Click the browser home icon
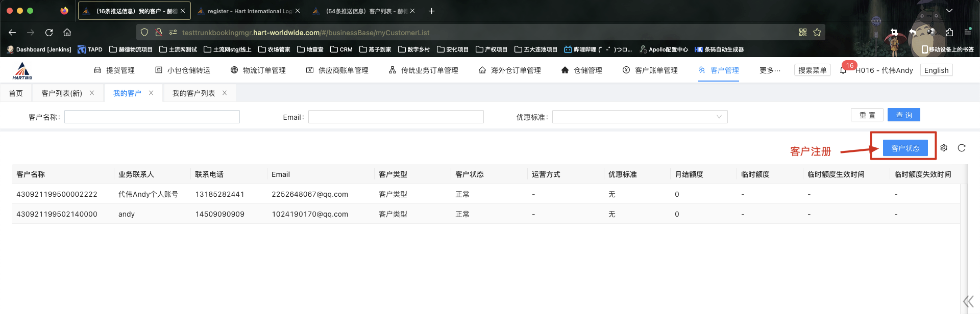The height and width of the screenshot is (314, 980). click(67, 32)
